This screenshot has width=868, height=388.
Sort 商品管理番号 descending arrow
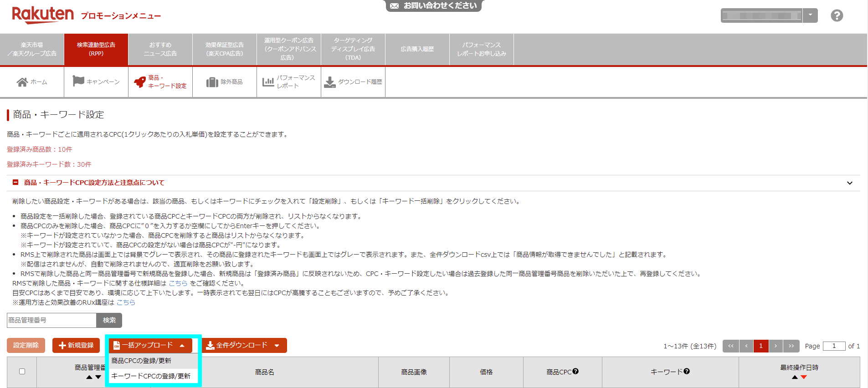98,377
